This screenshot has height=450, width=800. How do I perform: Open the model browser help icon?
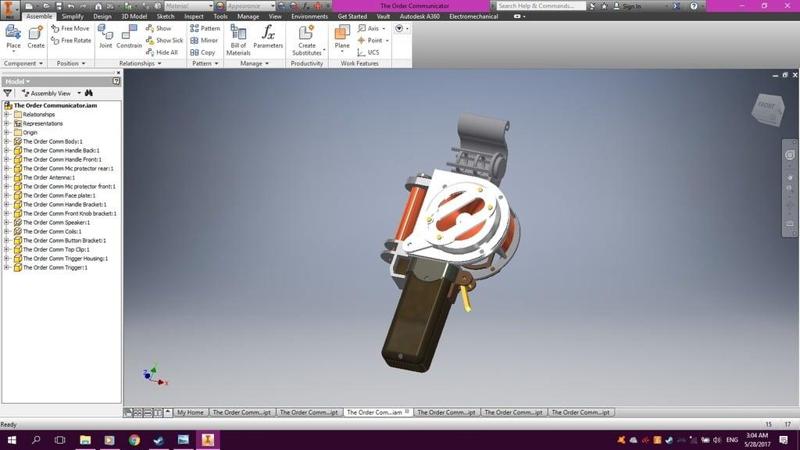click(x=116, y=81)
